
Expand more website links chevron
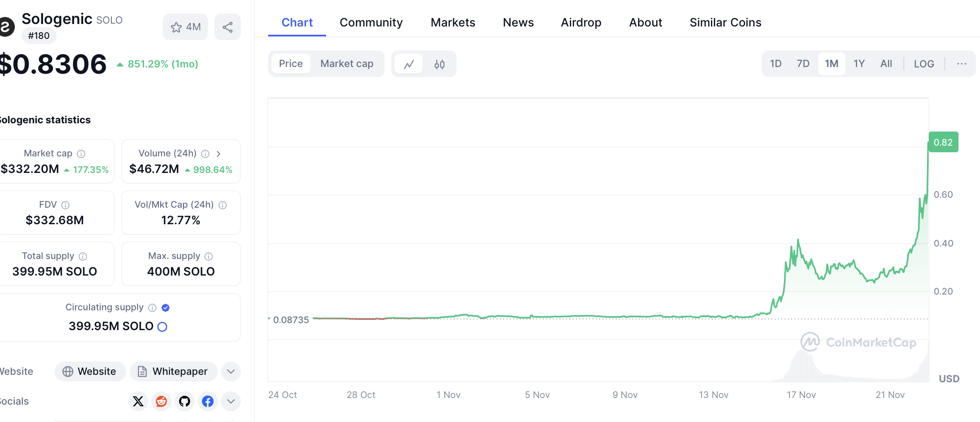pos(231,372)
